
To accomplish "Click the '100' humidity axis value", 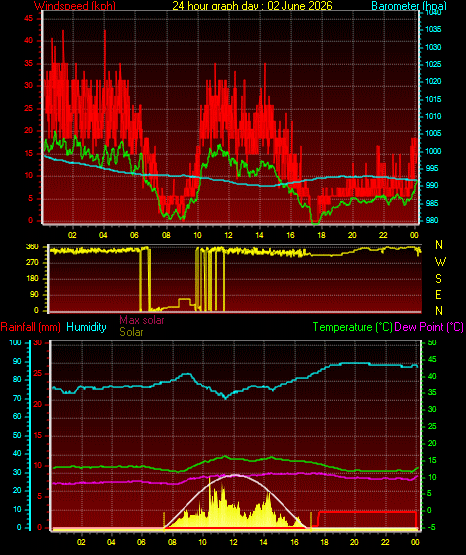I will (x=16, y=342).
